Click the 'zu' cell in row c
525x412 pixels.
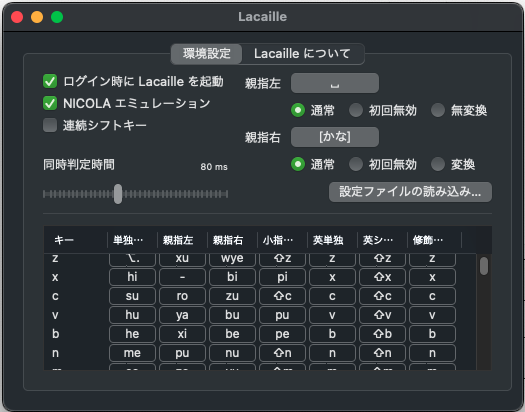[x=232, y=296]
